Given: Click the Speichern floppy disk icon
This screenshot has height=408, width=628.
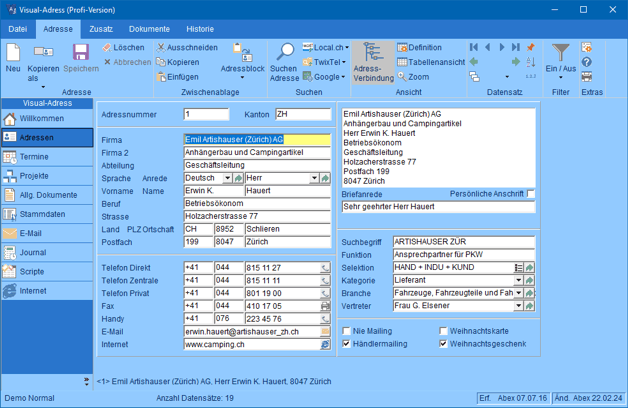Looking at the screenshot, I should click(x=81, y=52).
